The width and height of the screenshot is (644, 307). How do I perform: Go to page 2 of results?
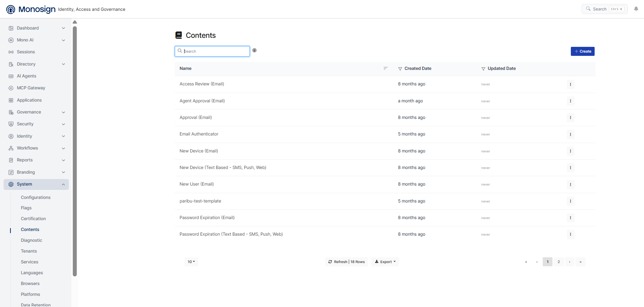(559, 262)
